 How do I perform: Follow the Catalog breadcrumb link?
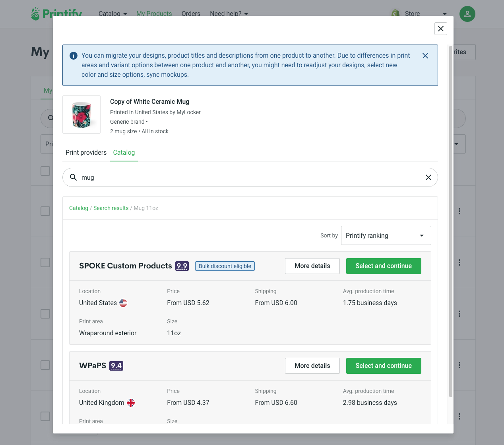(x=79, y=208)
